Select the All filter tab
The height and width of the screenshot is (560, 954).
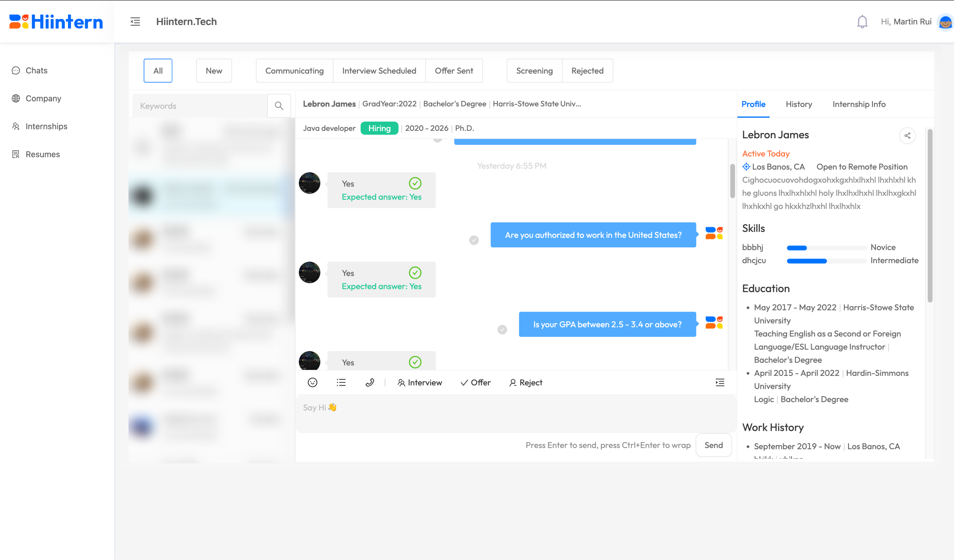158,71
